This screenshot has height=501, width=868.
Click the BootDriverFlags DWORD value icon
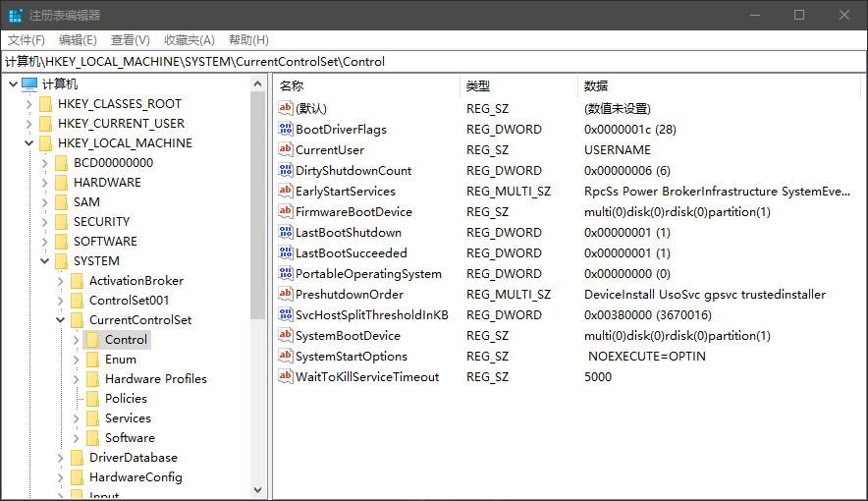point(286,130)
